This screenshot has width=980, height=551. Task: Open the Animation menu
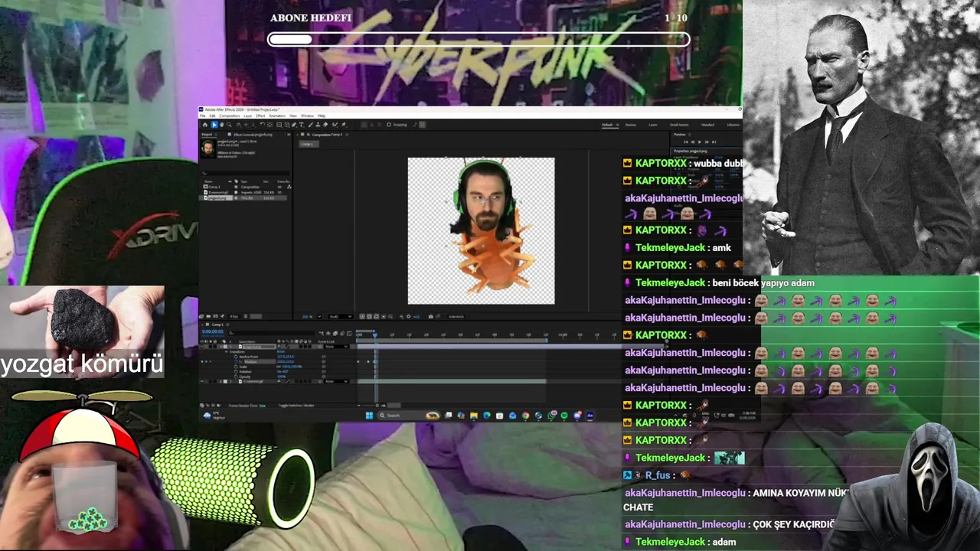[277, 116]
